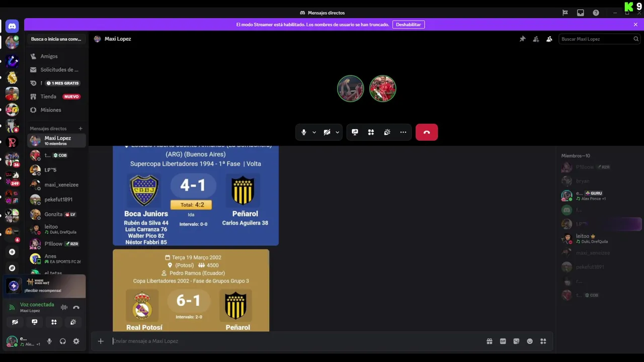The image size is (644, 362).
Task: Share screen from voice panel
Action: [35, 322]
